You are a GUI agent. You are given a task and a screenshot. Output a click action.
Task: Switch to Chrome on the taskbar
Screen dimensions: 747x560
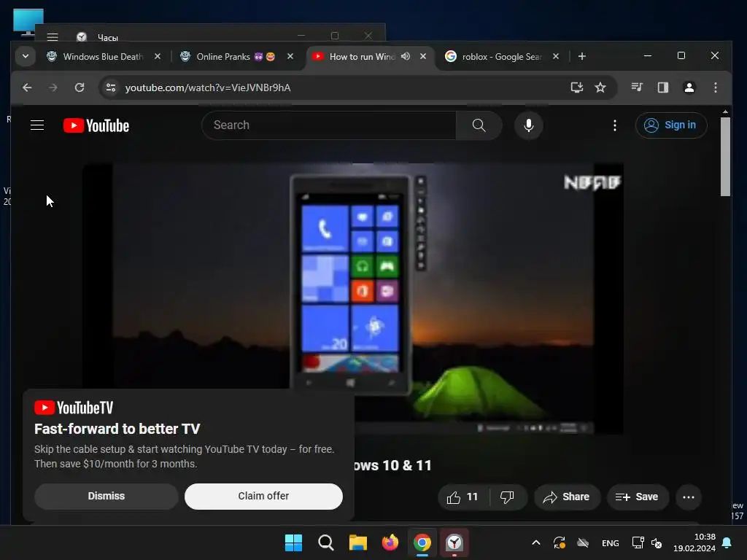coord(422,542)
